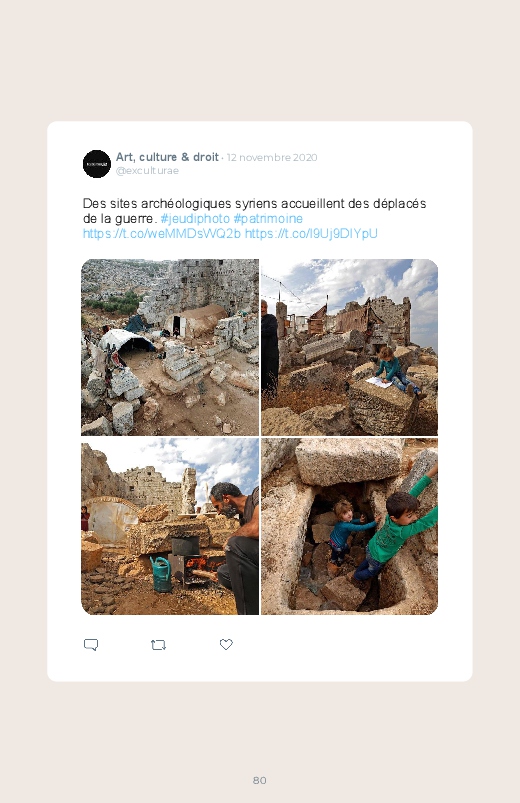This screenshot has height=803, width=520.
Task: Click the retweet arrows icon
Action: coord(158,645)
